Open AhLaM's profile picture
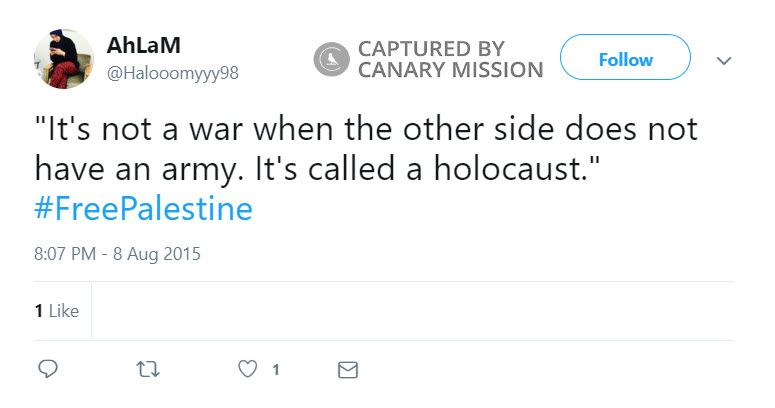775x408 pixels. click(64, 59)
